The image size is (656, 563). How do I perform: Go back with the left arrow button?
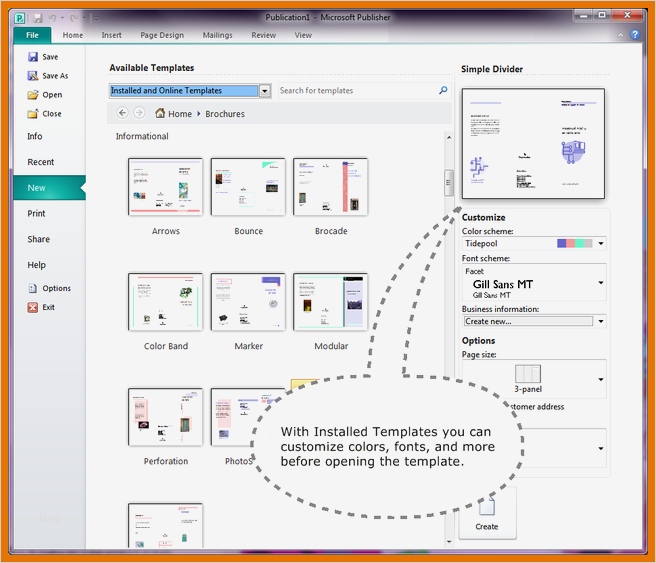122,113
